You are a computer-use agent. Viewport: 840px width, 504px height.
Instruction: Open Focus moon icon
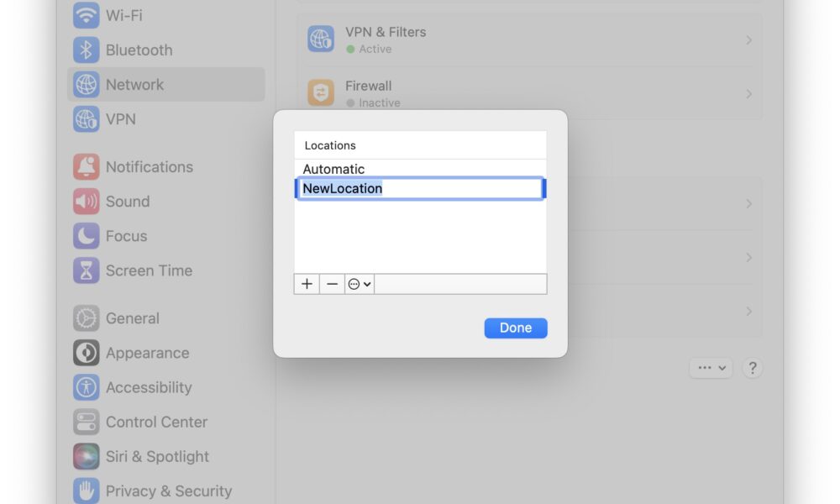pos(86,236)
